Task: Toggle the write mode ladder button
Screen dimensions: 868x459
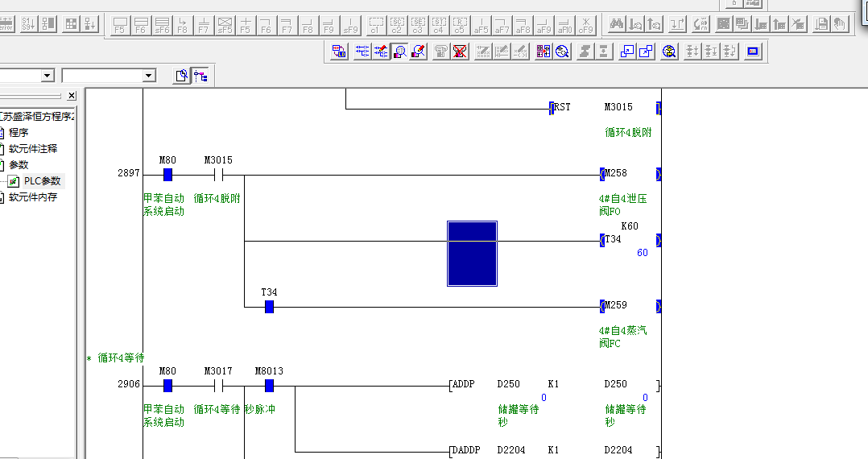Action: 380,52
